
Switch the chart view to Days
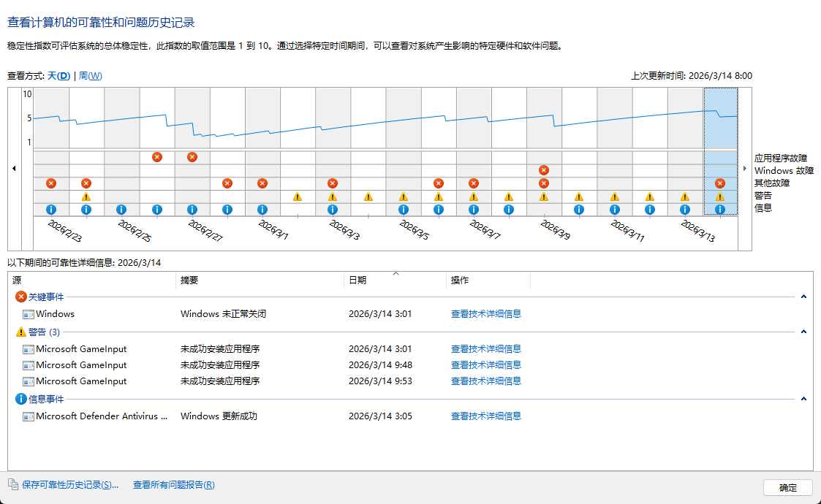pos(58,76)
